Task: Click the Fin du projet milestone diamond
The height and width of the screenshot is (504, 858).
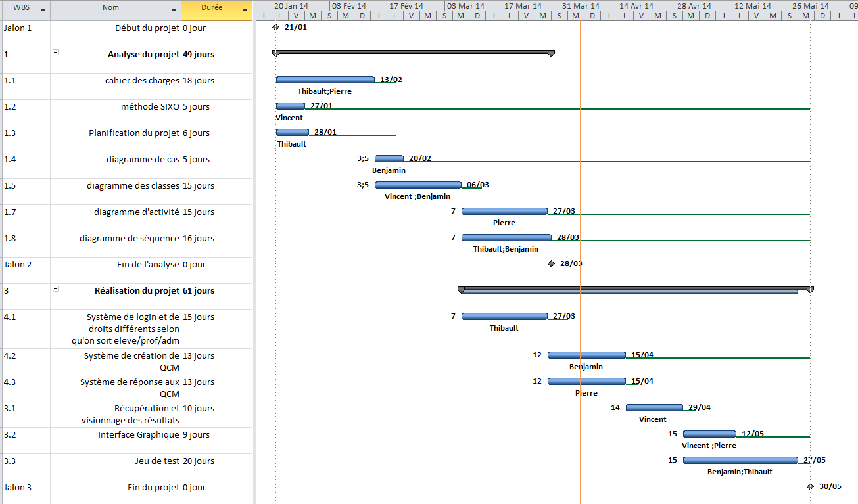Action: [810, 486]
